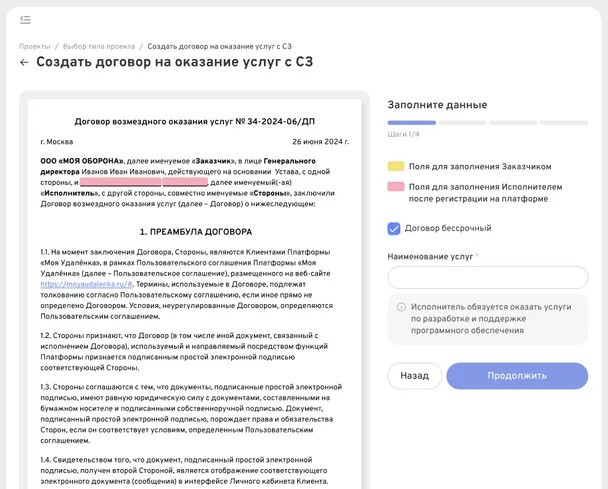
Task: Click the hint text about разработке и поддержке
Action: click(x=491, y=319)
